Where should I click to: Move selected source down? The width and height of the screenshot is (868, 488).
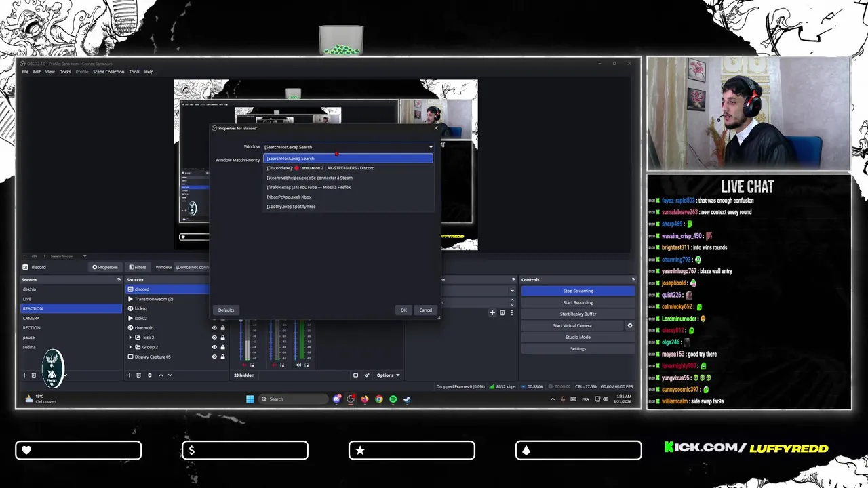(x=170, y=375)
